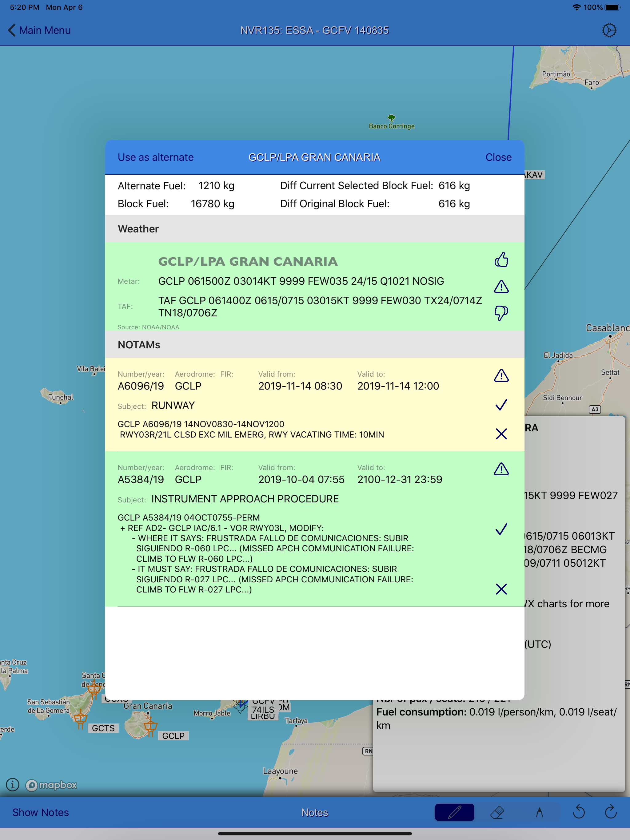Close the Gran Canaria airport popup
The width and height of the screenshot is (630, 840).
pos(498,157)
